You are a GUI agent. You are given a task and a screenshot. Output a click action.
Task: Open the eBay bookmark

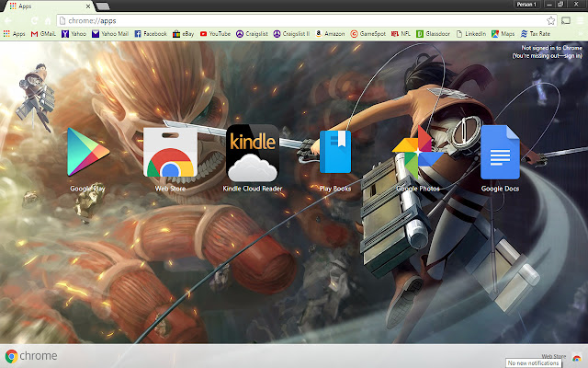click(184, 34)
